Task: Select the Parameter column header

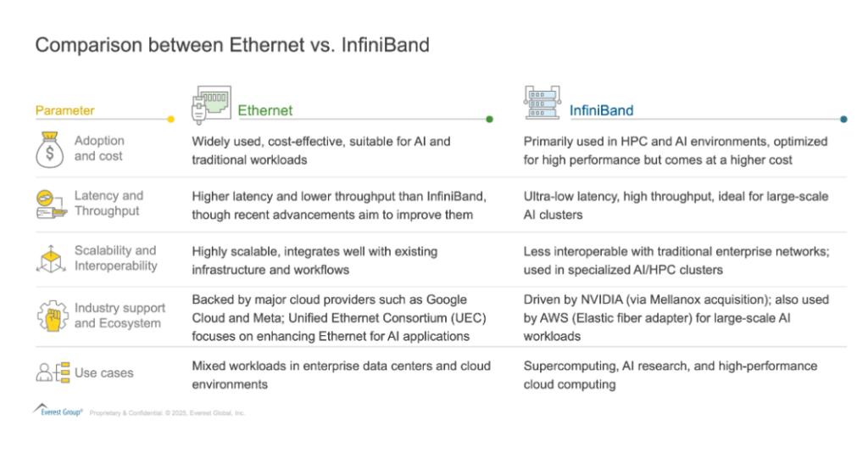Action: [x=64, y=110]
